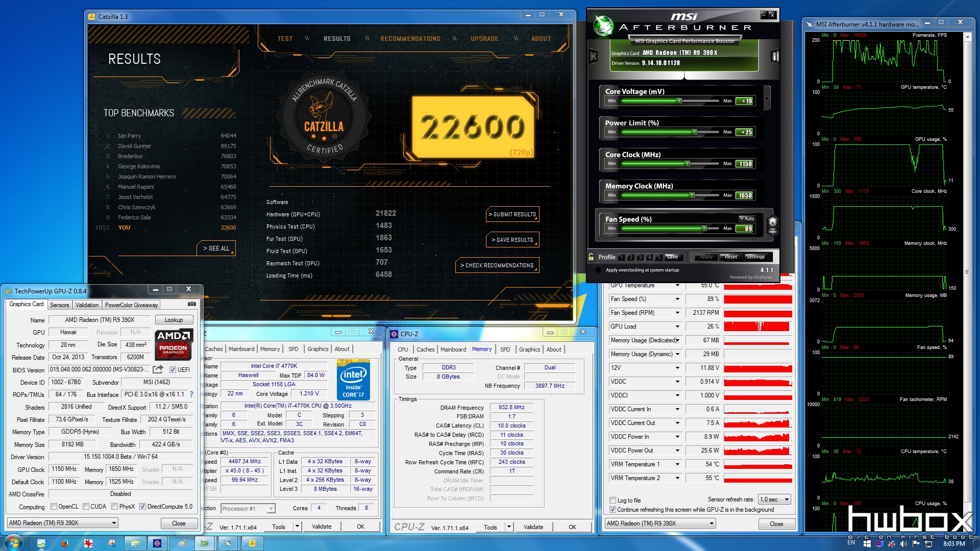The width and height of the screenshot is (980, 551).
Task: Click the MSI Afterburner info button
Action: coord(774,57)
